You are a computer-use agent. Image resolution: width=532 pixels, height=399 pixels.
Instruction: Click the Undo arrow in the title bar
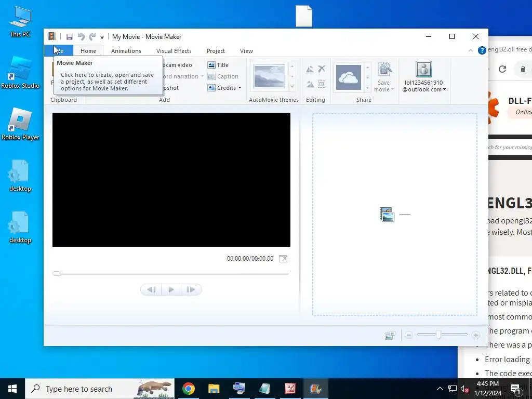click(81, 37)
